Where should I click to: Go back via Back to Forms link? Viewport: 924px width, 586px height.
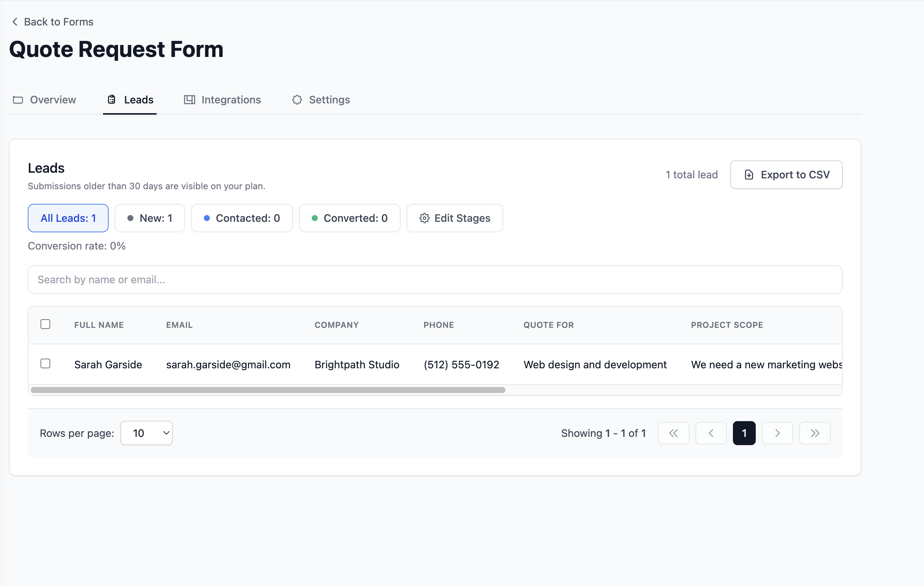[52, 22]
